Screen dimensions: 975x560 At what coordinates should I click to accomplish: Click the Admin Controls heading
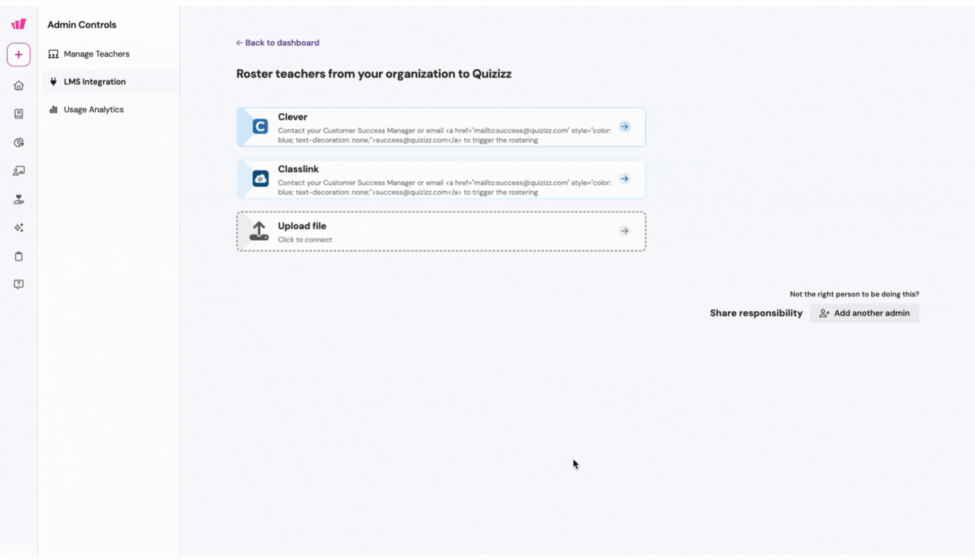coord(82,25)
